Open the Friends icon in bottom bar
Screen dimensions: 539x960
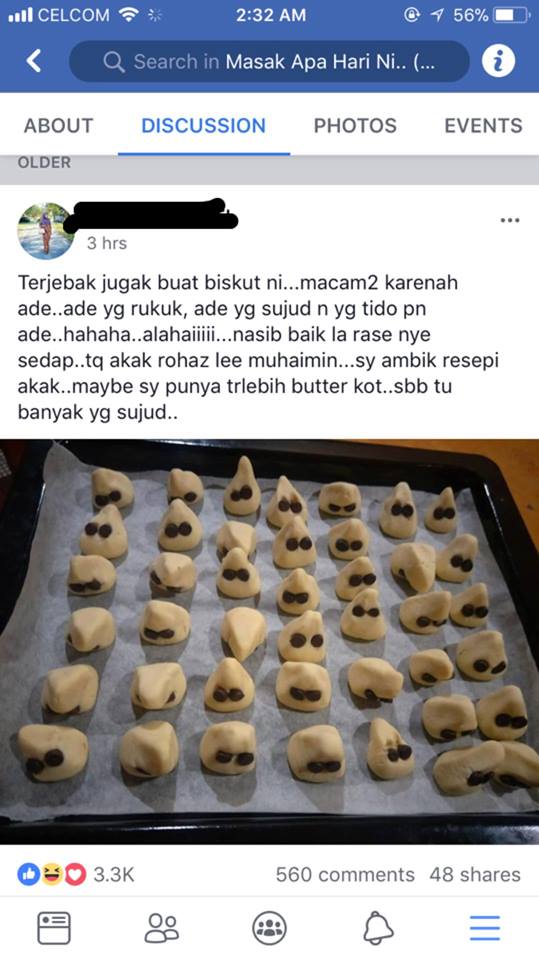click(162, 928)
